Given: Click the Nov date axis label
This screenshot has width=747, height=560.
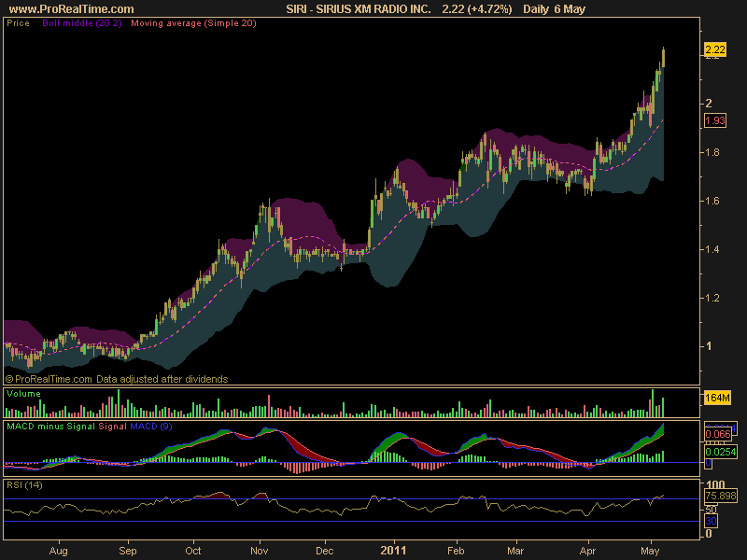Looking at the screenshot, I should (x=260, y=551).
